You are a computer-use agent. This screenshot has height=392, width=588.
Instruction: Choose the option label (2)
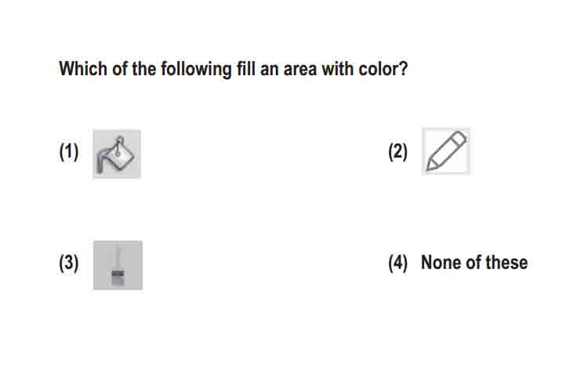pos(397,151)
